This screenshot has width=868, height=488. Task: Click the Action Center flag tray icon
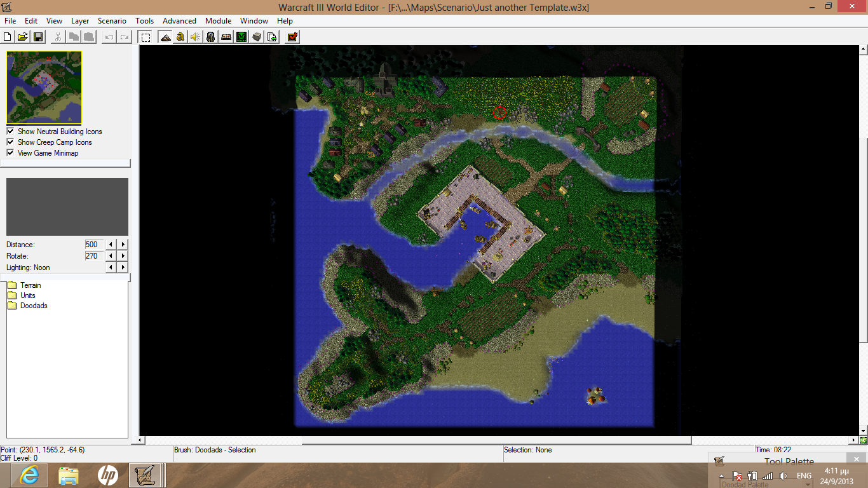(737, 476)
